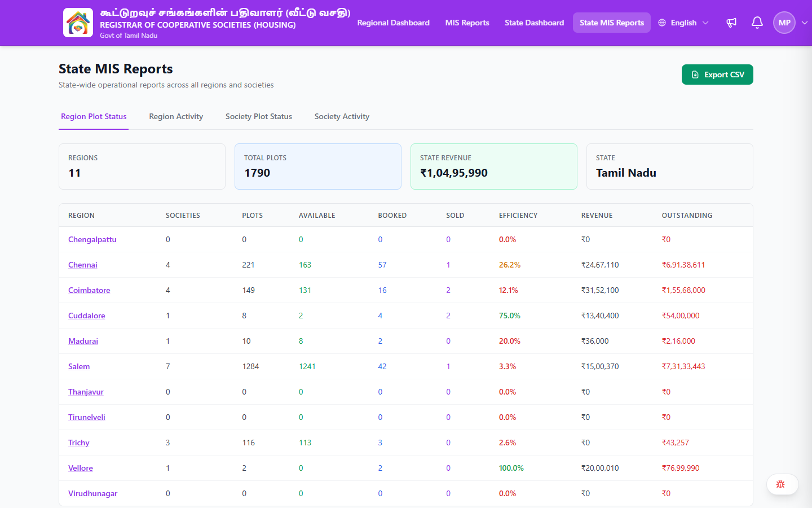
Task: Click the Total Plots summary card
Action: tap(318, 167)
